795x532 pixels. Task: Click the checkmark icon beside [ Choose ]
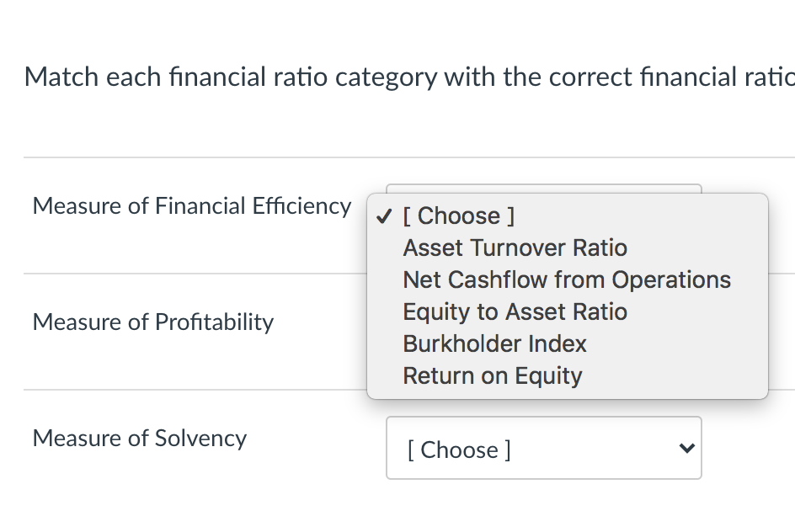pyautogui.click(x=384, y=216)
